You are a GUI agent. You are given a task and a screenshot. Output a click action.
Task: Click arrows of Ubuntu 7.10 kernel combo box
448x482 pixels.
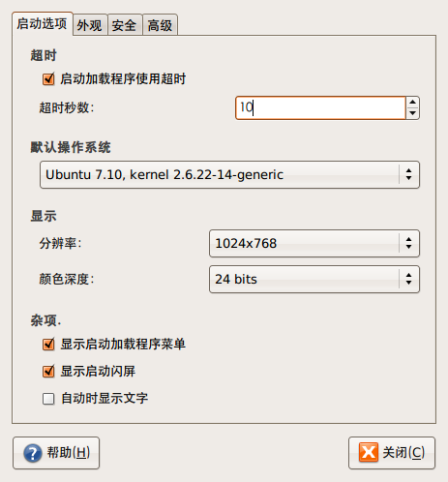tap(408, 174)
